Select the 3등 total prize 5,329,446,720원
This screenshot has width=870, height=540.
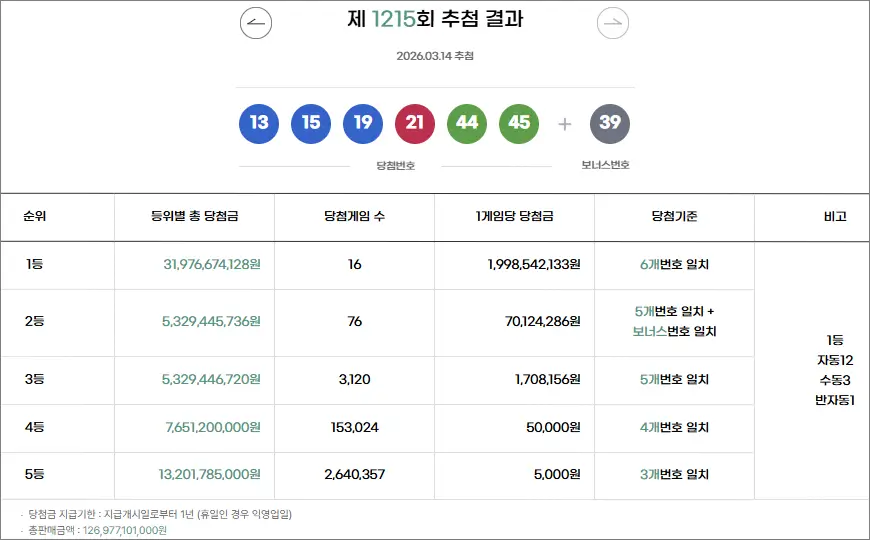(211, 380)
